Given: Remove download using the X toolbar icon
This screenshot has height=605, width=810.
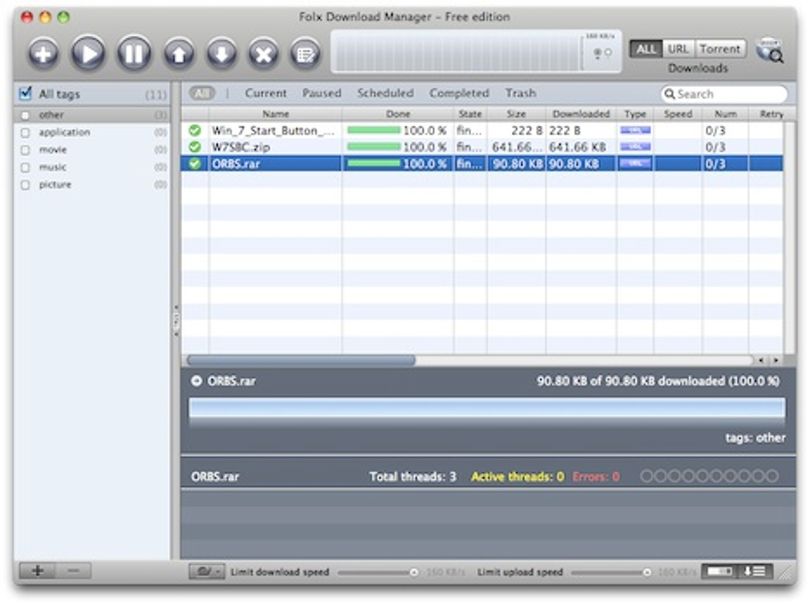Looking at the screenshot, I should point(264,53).
